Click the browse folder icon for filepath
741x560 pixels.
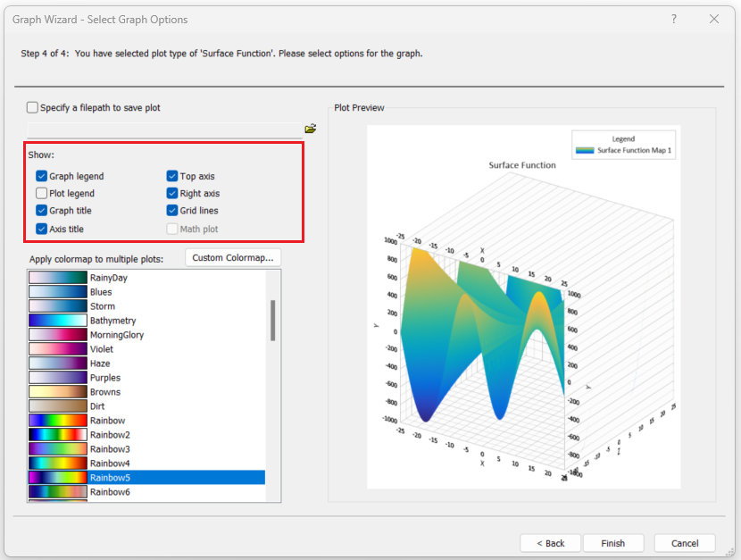[310, 129]
